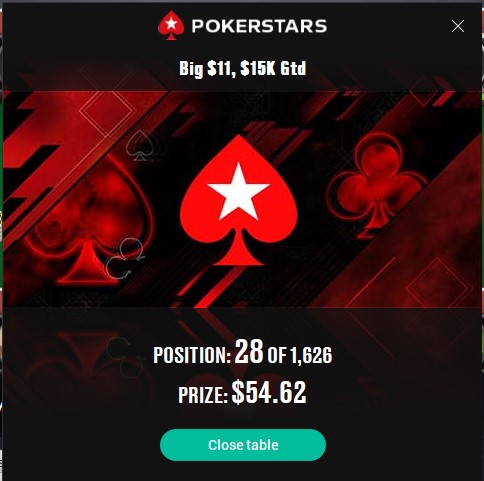Dismiss the dialog with the X icon
Screen dimensions: 484x481
(x=458, y=26)
